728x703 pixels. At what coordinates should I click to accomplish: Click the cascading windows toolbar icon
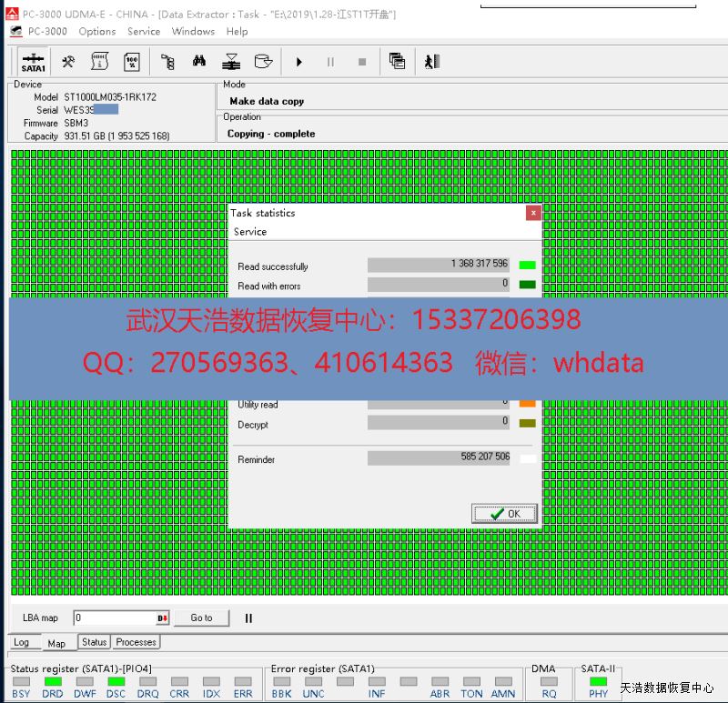pos(397,62)
